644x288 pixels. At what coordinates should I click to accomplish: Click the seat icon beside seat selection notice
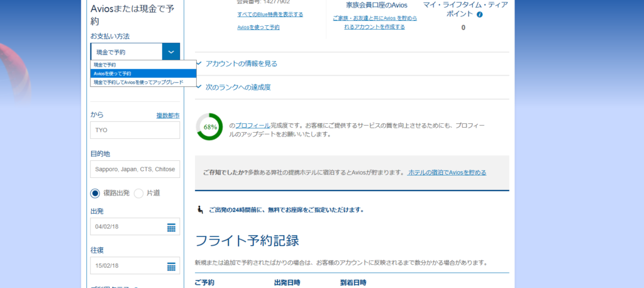click(201, 209)
